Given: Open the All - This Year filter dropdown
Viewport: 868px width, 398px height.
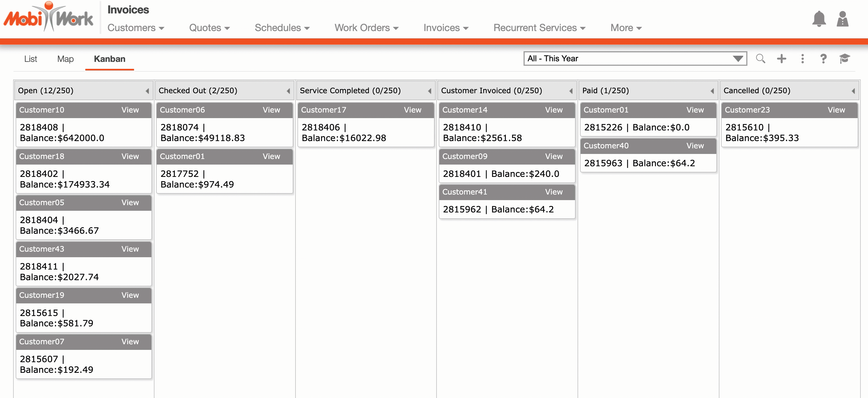Looking at the screenshot, I should coord(635,59).
